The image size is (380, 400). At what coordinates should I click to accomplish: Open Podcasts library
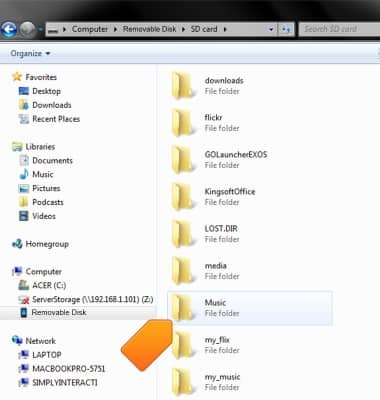point(48,202)
